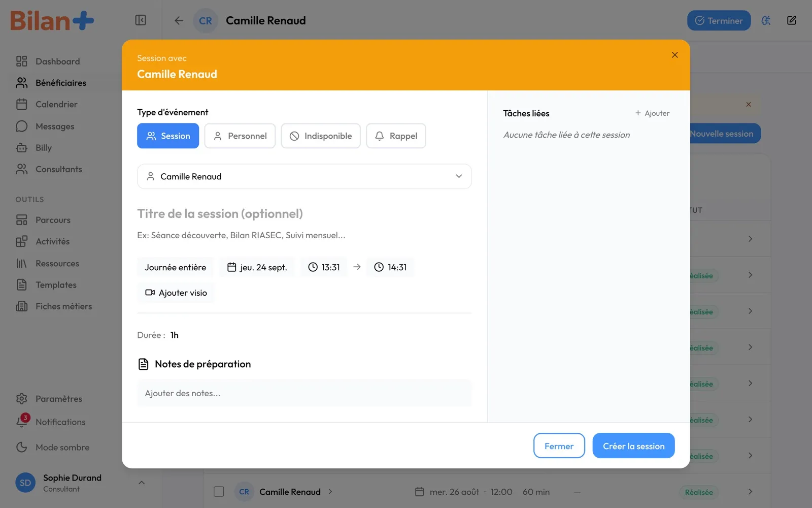The image size is (812, 508).
Task: Select the Rappel event type
Action: click(396, 136)
